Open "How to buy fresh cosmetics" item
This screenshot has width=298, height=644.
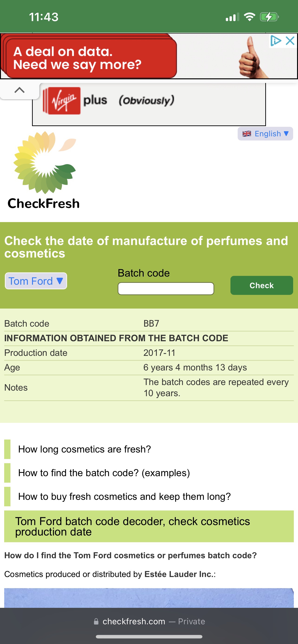124,497
